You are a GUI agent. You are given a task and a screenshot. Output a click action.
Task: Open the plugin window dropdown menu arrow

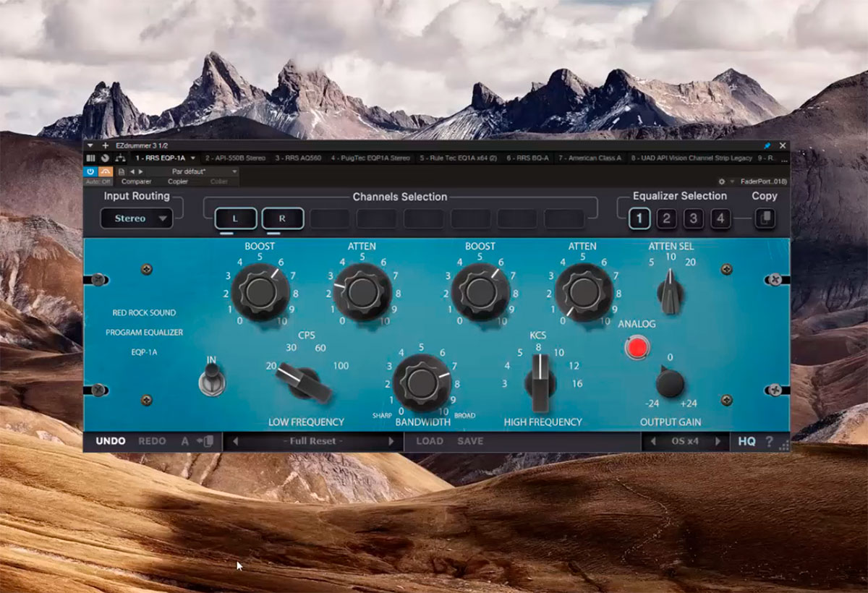click(90, 145)
